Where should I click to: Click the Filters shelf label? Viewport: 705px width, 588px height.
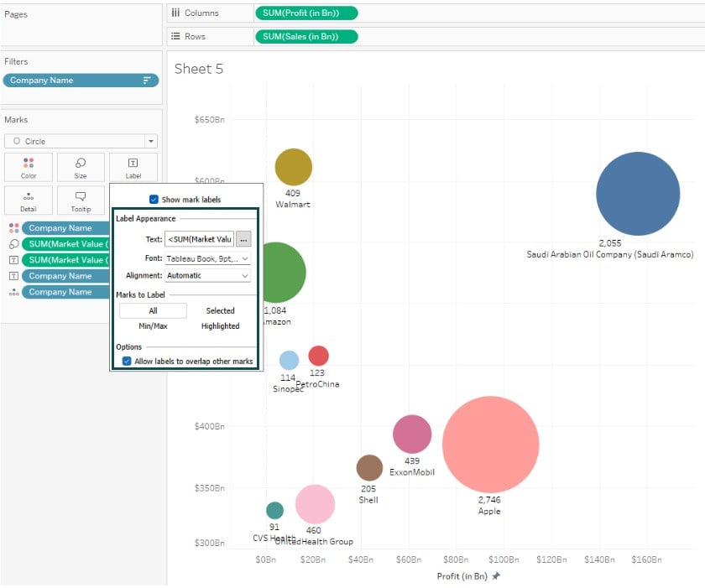[16, 61]
